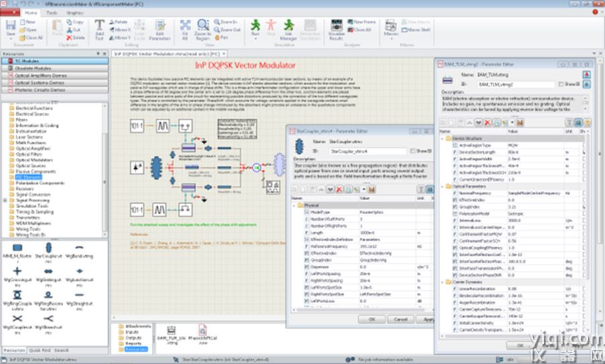Viewport: 605px width, 364px height.
Task: Open the Obsolete Modules resource bar
Action: coord(54,68)
